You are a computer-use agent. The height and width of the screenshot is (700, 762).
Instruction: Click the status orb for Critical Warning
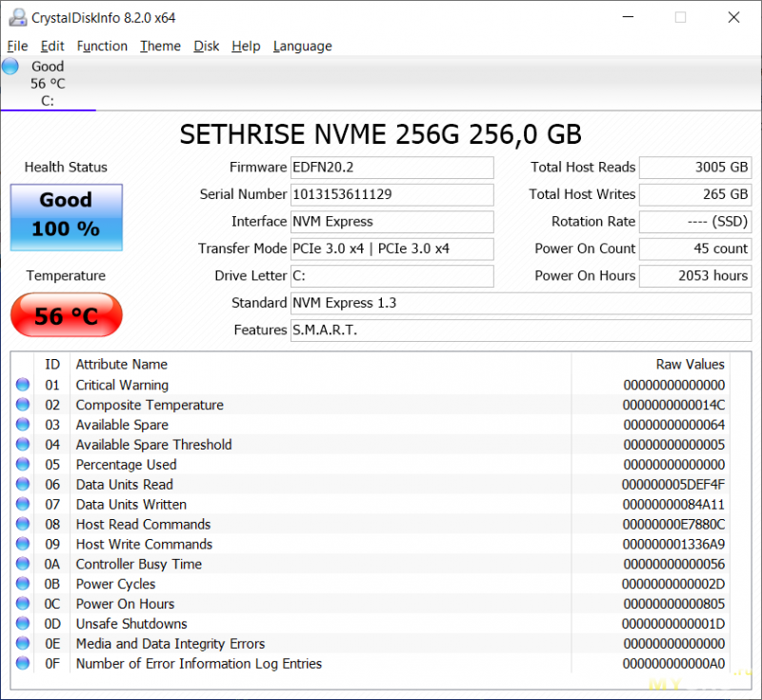click(x=22, y=384)
